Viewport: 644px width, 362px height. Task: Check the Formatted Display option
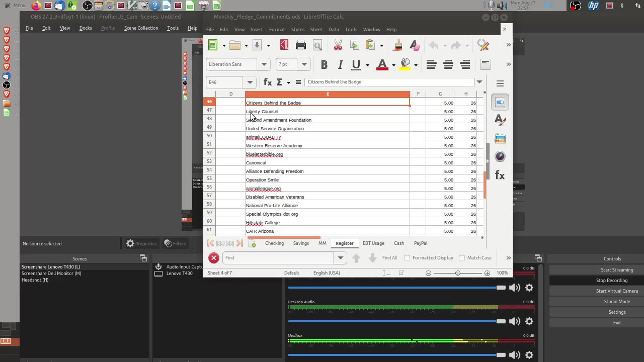[407, 258]
